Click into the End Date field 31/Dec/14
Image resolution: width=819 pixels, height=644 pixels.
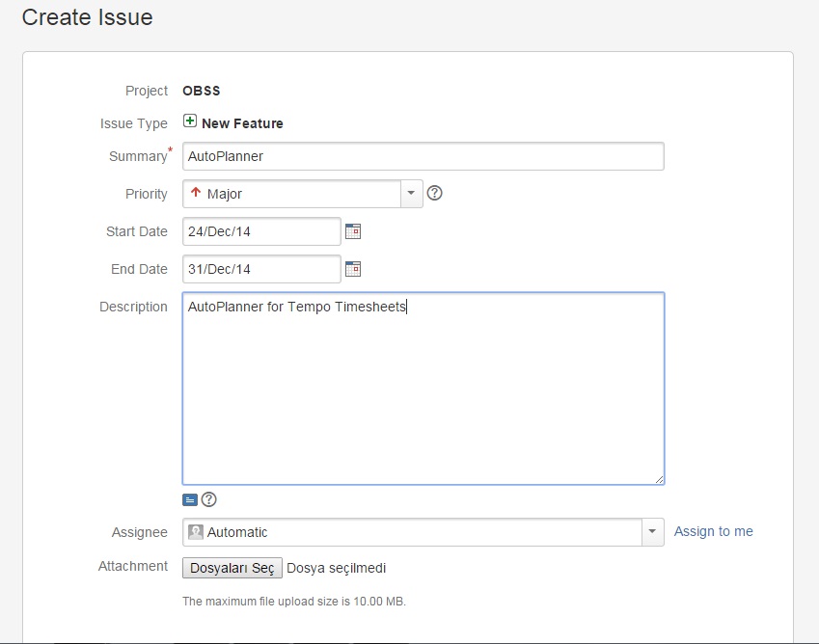tap(261, 269)
